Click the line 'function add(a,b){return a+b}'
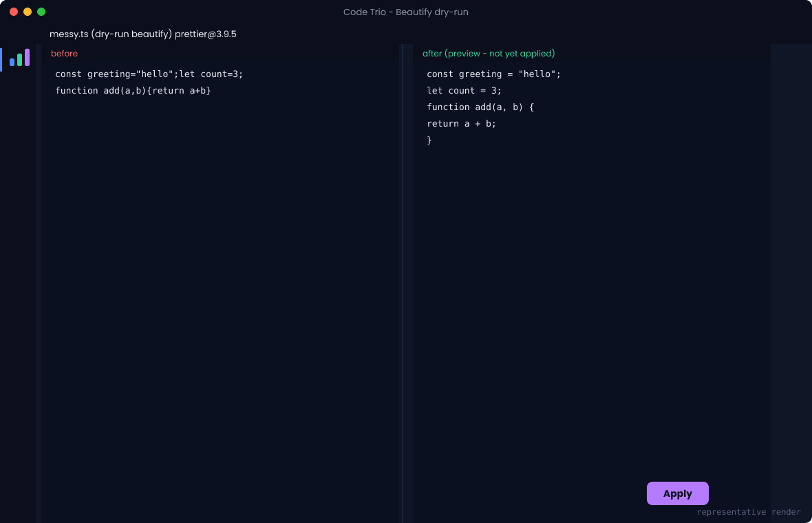The height and width of the screenshot is (523, 812). [133, 91]
